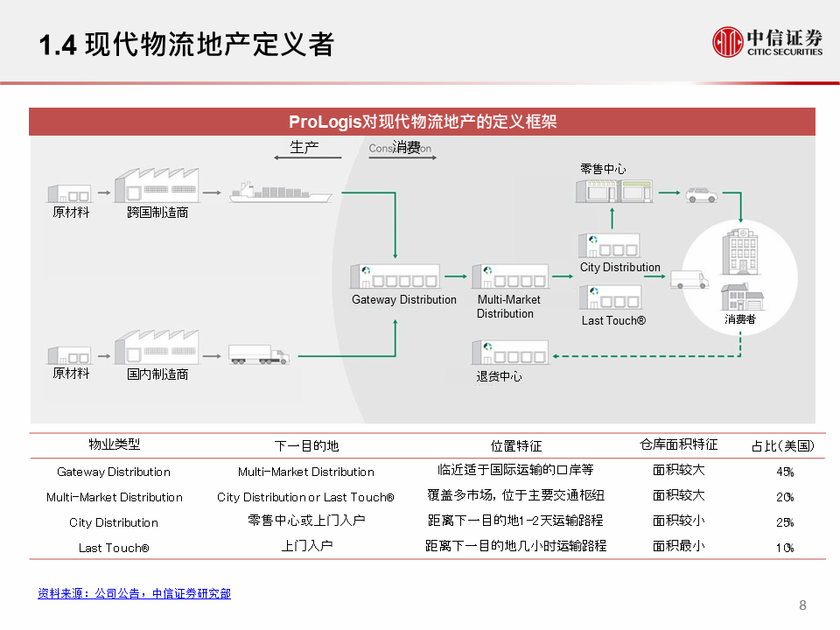
Task: Click the 面积最小 cell
Action: 678,545
